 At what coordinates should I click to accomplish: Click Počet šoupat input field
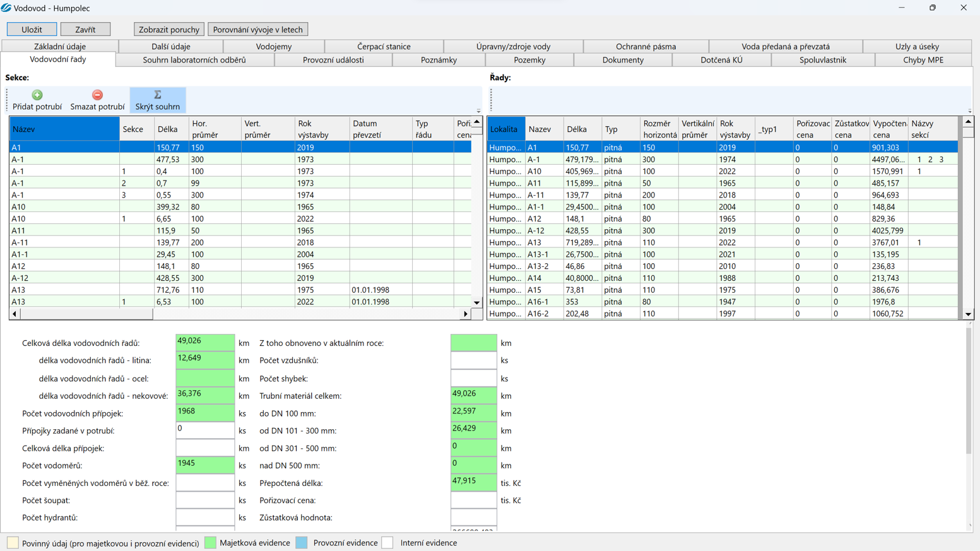click(x=205, y=500)
